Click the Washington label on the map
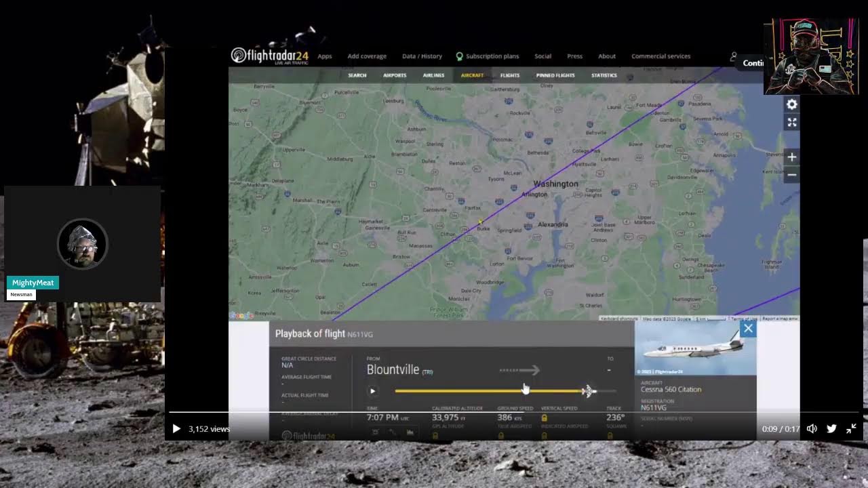This screenshot has width=868, height=488. [555, 184]
